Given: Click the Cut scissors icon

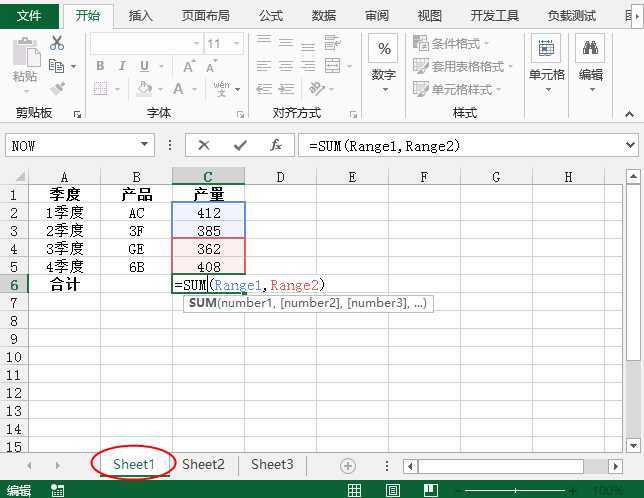Looking at the screenshot, I should [x=57, y=43].
